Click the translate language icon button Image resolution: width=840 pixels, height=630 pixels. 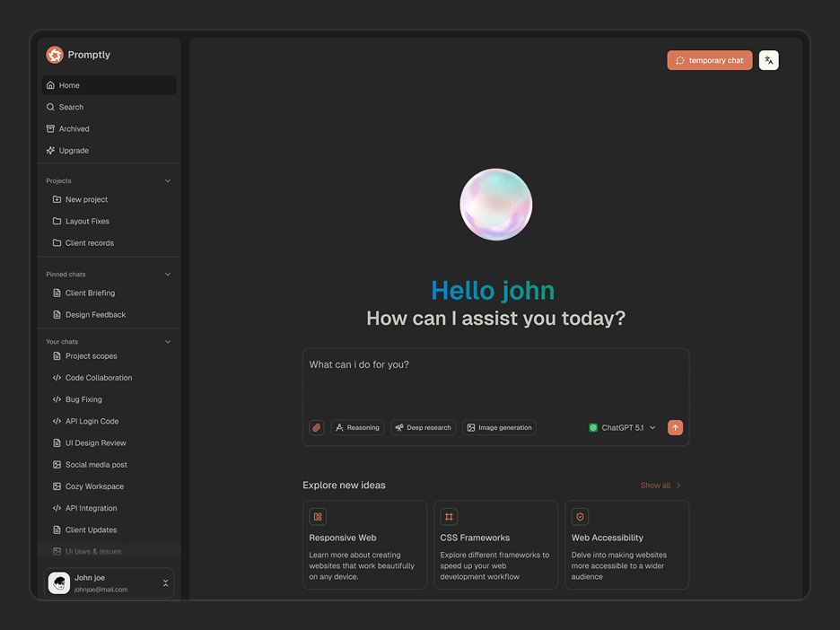769,60
